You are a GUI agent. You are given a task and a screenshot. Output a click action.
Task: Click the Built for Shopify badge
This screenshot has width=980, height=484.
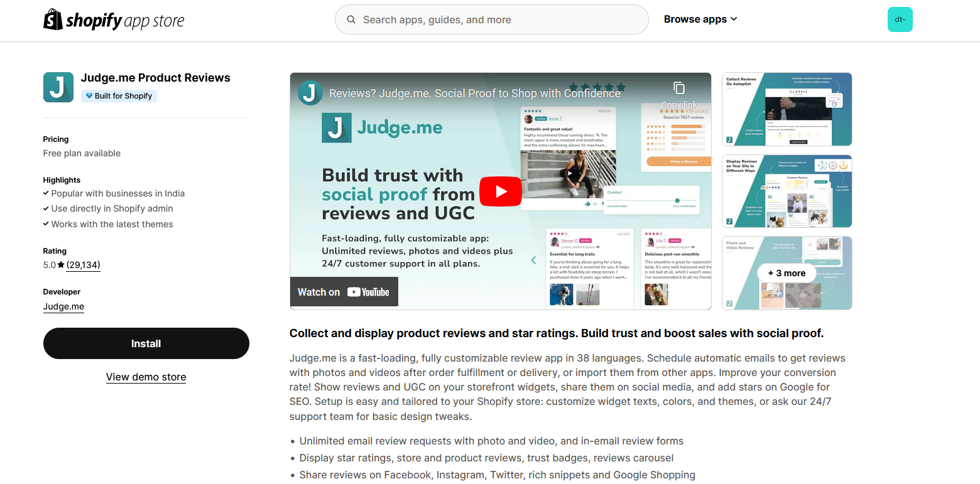point(119,96)
